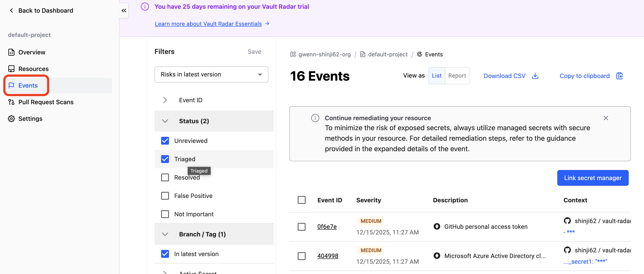
Task: Click the Back to Dashboard arrow
Action: click(x=11, y=10)
